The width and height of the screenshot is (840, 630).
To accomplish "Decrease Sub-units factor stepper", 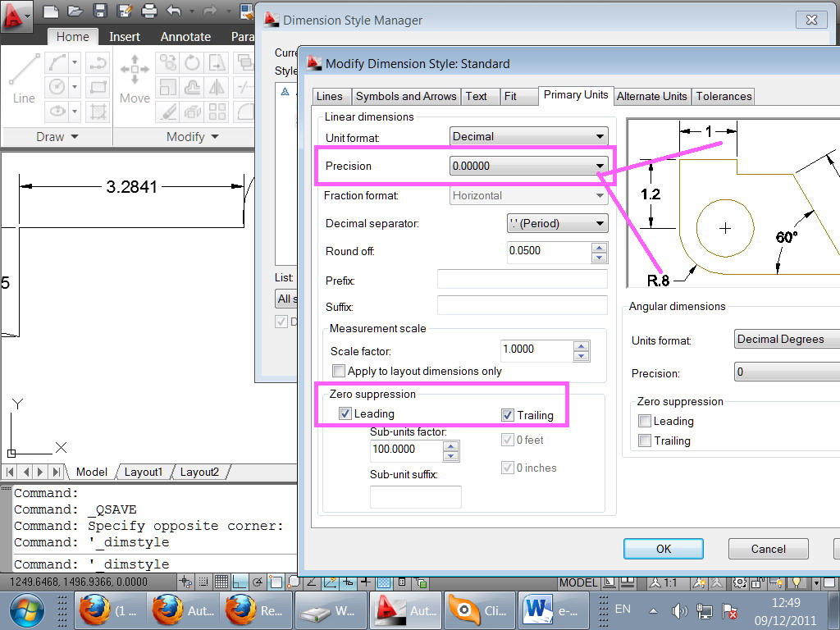I will tap(451, 456).
